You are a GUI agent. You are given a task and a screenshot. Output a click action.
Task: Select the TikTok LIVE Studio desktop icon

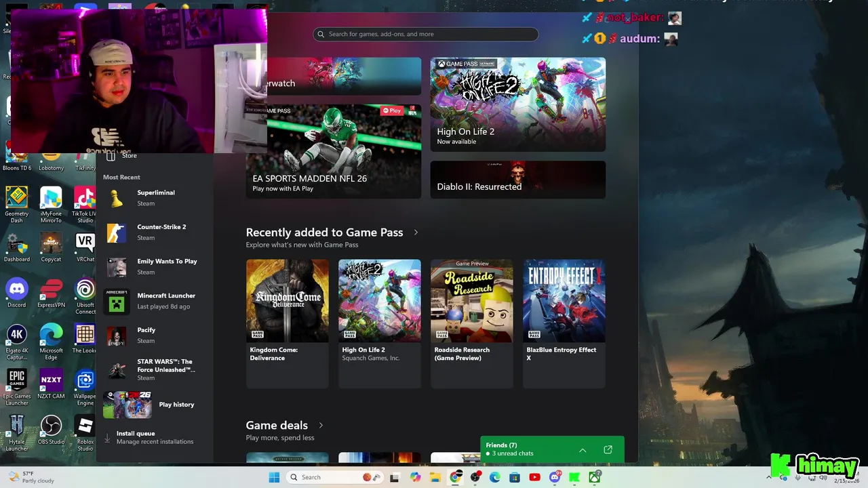pyautogui.click(x=85, y=205)
